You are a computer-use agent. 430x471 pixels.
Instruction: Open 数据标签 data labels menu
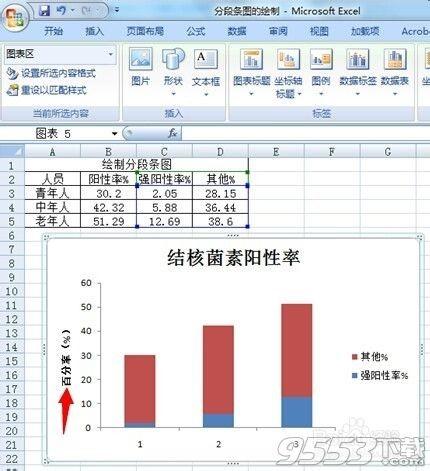tap(358, 72)
